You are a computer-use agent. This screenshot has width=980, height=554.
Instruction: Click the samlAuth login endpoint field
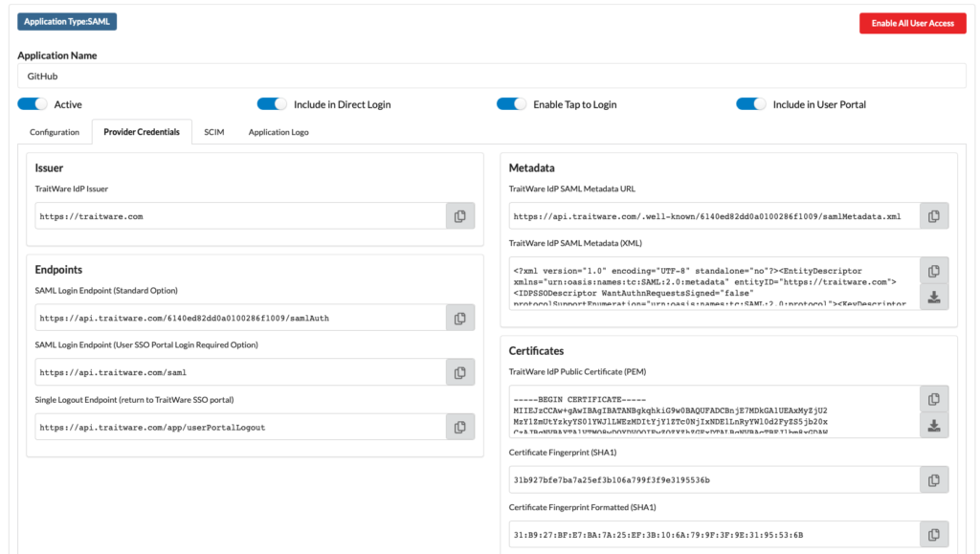point(240,318)
